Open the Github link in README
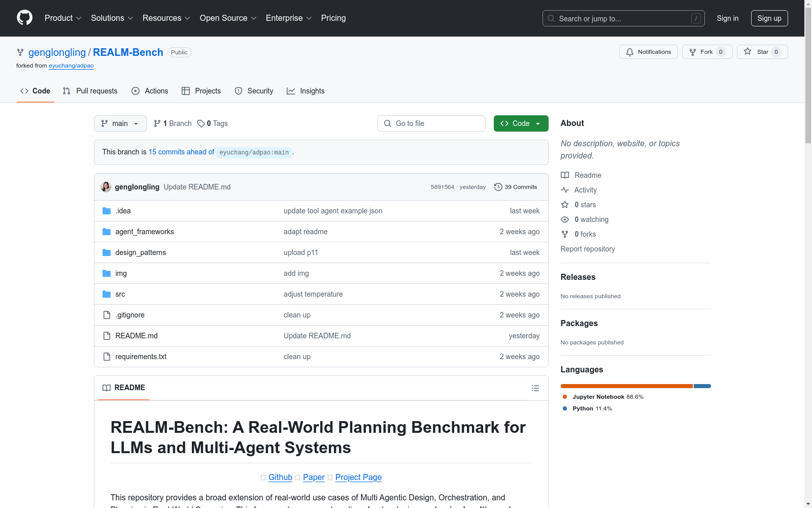Viewport: 812px width, 508px height. click(x=280, y=478)
